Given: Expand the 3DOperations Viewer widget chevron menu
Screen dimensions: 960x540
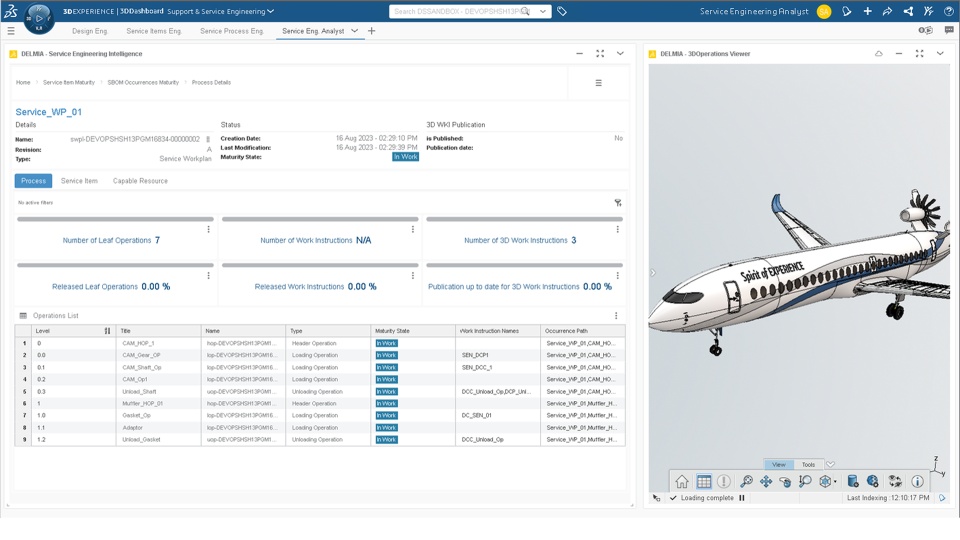Looking at the screenshot, I should click(x=940, y=53).
